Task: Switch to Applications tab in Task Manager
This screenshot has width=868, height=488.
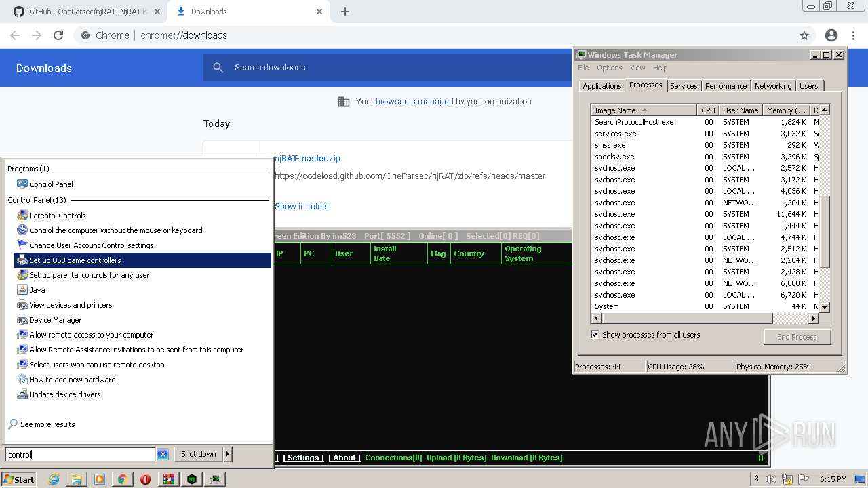Action: [x=601, y=86]
